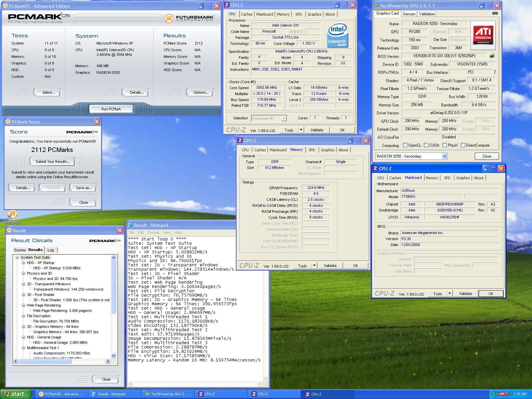Click the Result Details scroll down arrow
Screen dimensions: 532x399
point(113,355)
